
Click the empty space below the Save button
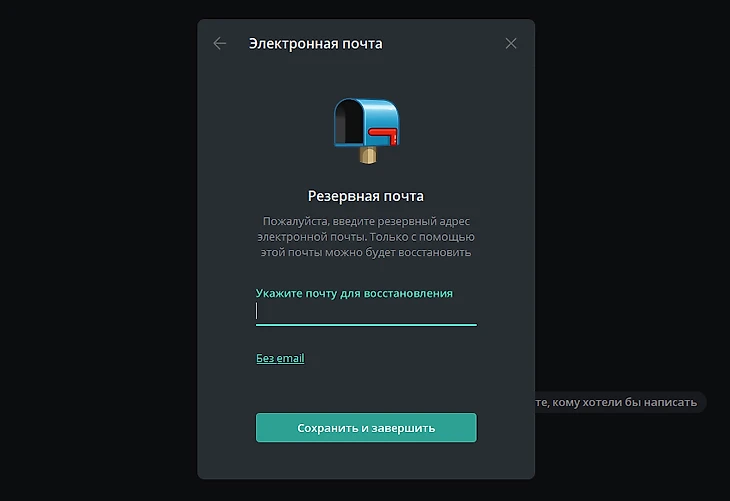[366, 460]
